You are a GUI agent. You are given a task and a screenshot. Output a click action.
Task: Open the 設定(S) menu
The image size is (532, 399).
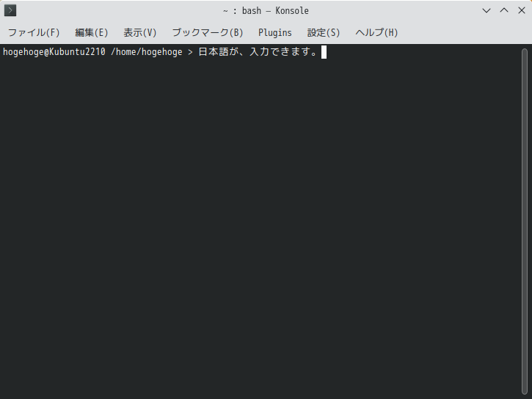324,32
